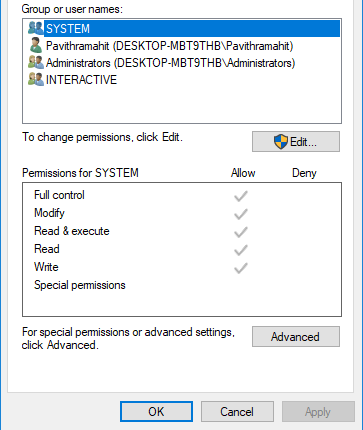The width and height of the screenshot is (363, 430).
Task: Select the SYSTEM entry in list
Action: [x=182, y=28]
